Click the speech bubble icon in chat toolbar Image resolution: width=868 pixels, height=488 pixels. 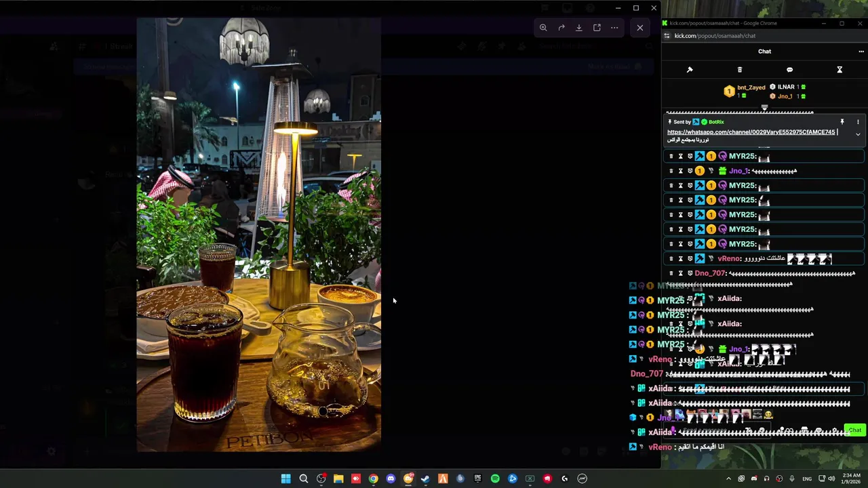point(789,70)
